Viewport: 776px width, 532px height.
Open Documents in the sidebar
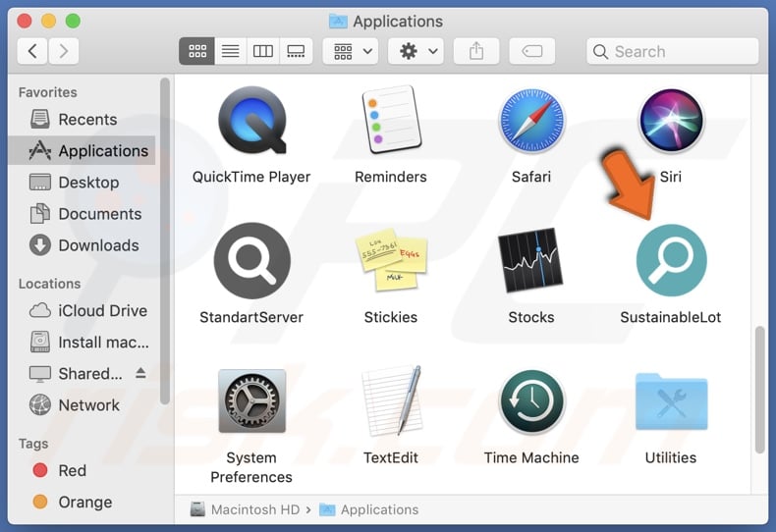(82, 214)
